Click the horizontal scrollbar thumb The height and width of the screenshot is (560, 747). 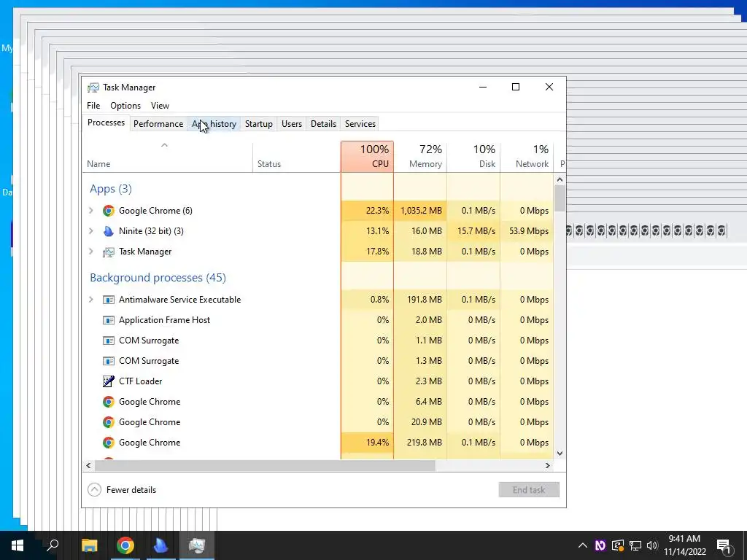[265, 465]
